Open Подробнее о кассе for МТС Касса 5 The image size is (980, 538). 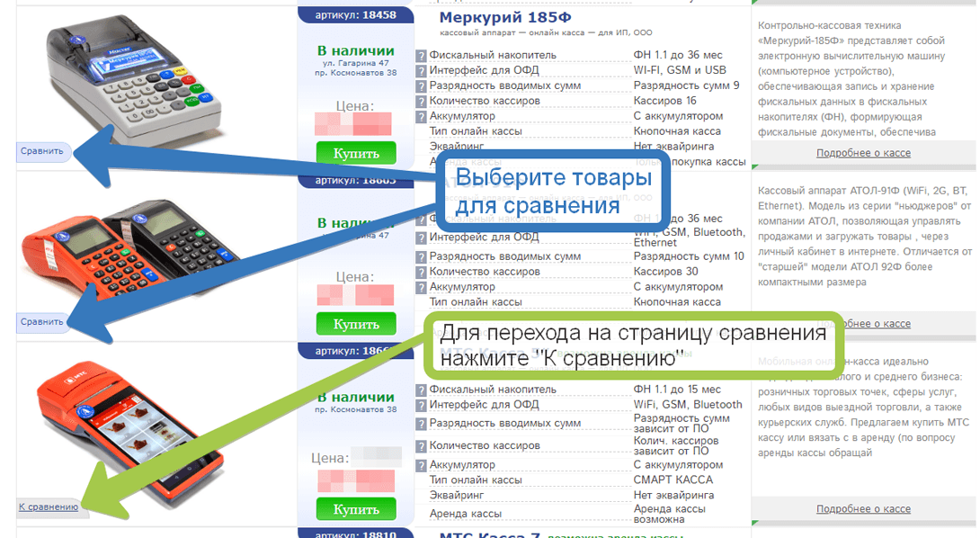click(x=863, y=509)
